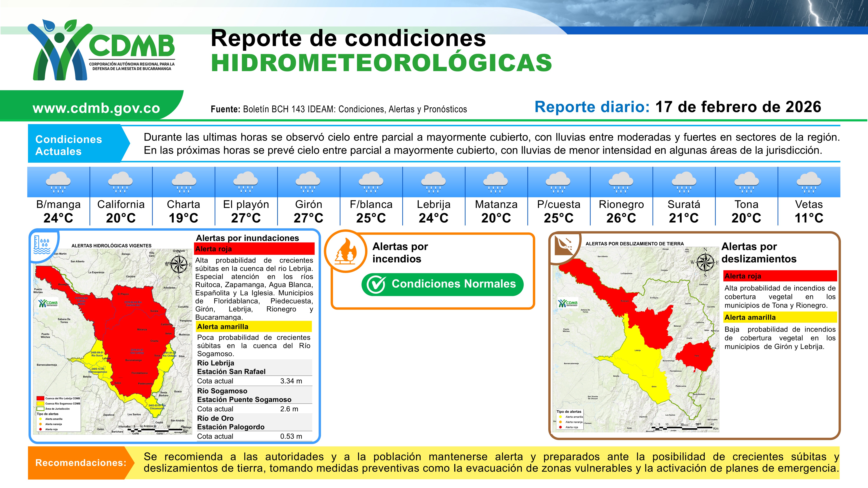The height and width of the screenshot is (488, 868).
Task: Click the compass rose on hydrological alerts map
Action: (x=179, y=264)
